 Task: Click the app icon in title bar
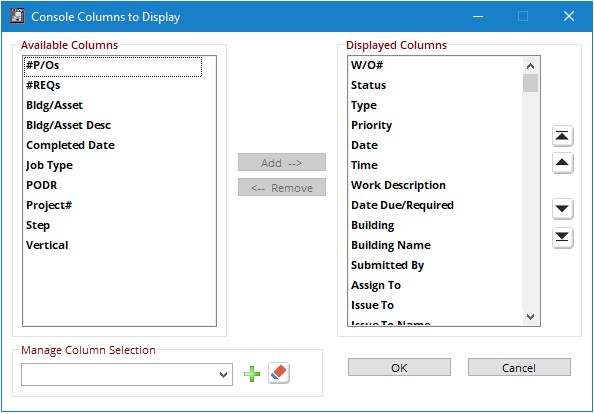tap(17, 16)
